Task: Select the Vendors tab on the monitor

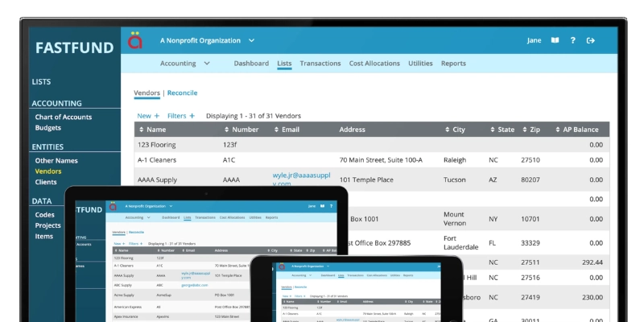Action: click(147, 93)
